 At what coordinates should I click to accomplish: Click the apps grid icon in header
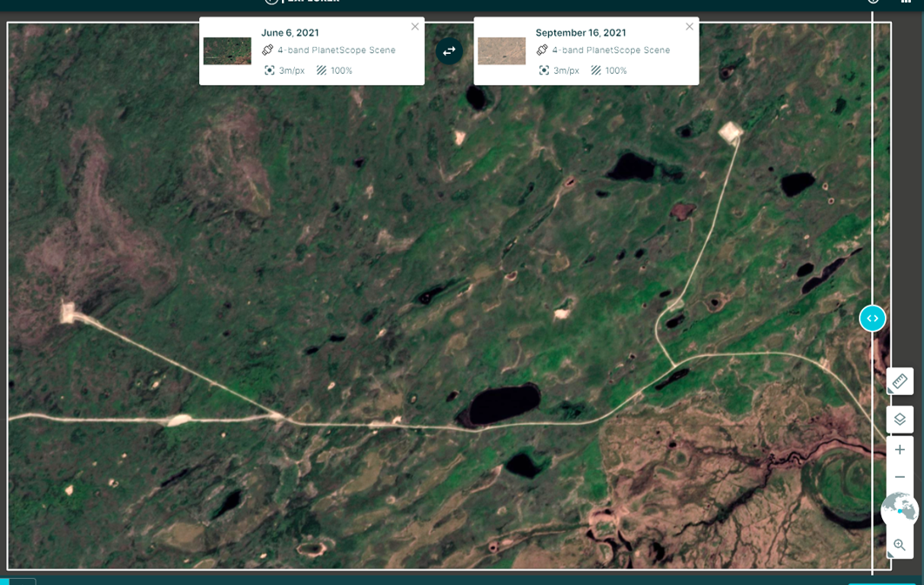point(906,3)
